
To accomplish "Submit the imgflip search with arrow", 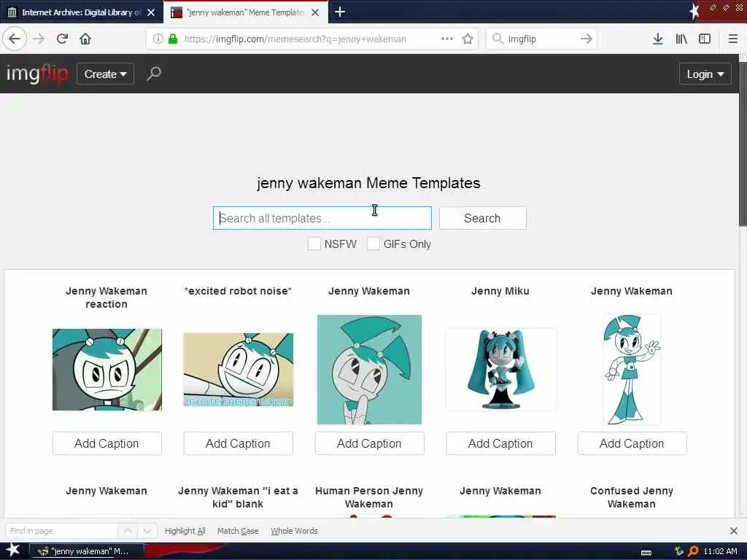I will click(x=587, y=39).
